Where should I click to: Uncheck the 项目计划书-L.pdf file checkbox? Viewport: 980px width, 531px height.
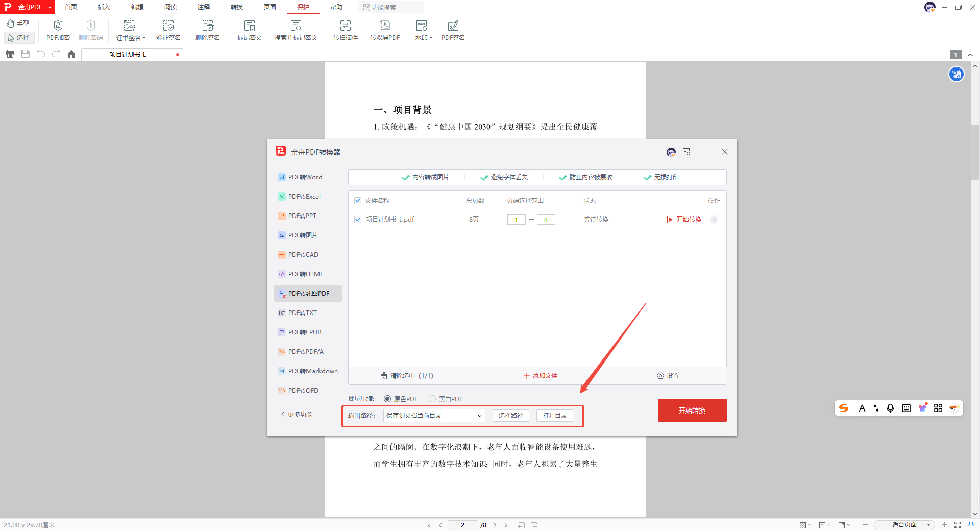[x=358, y=220]
